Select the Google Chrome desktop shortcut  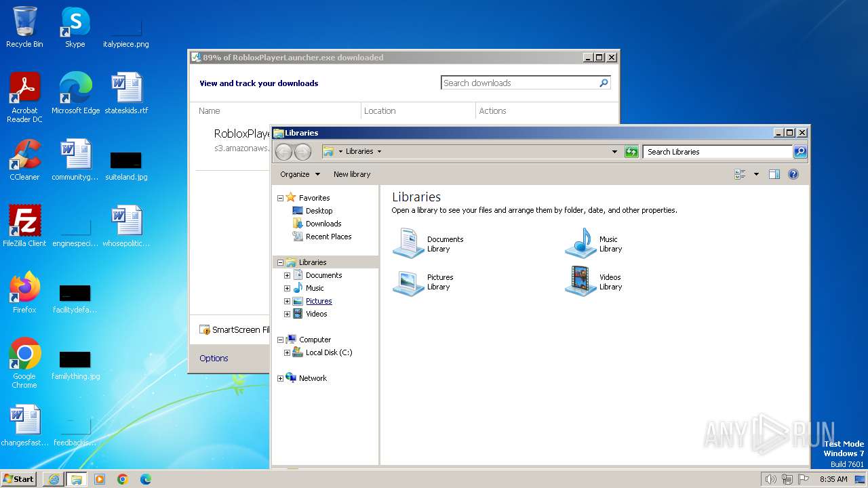(x=24, y=363)
